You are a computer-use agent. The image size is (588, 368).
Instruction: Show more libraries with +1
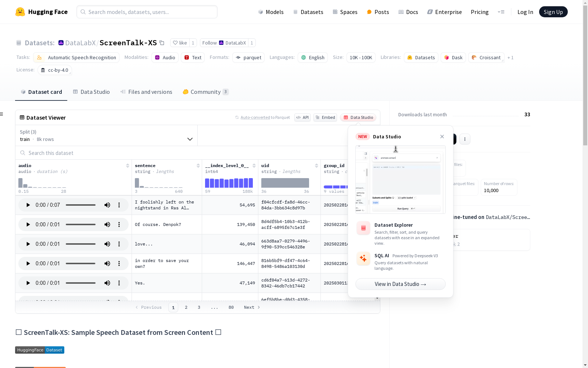click(510, 57)
